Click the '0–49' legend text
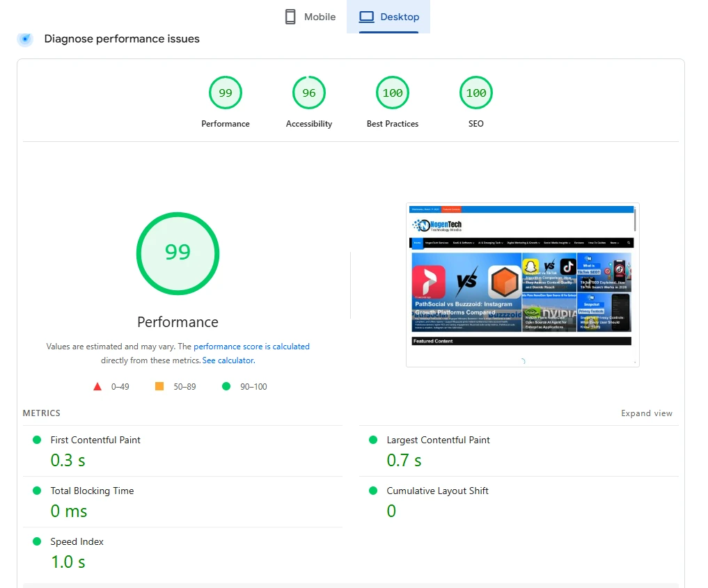Image resolution: width=708 pixels, height=588 pixels. pos(120,387)
